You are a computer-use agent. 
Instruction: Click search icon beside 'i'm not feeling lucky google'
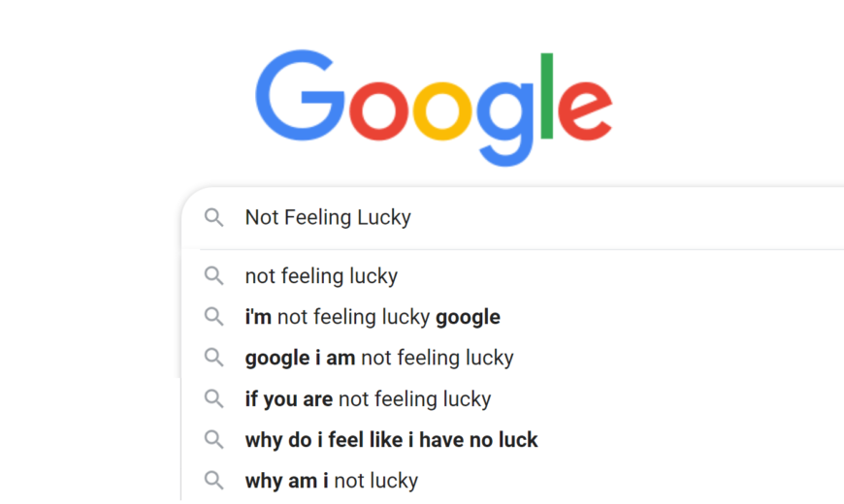(213, 317)
